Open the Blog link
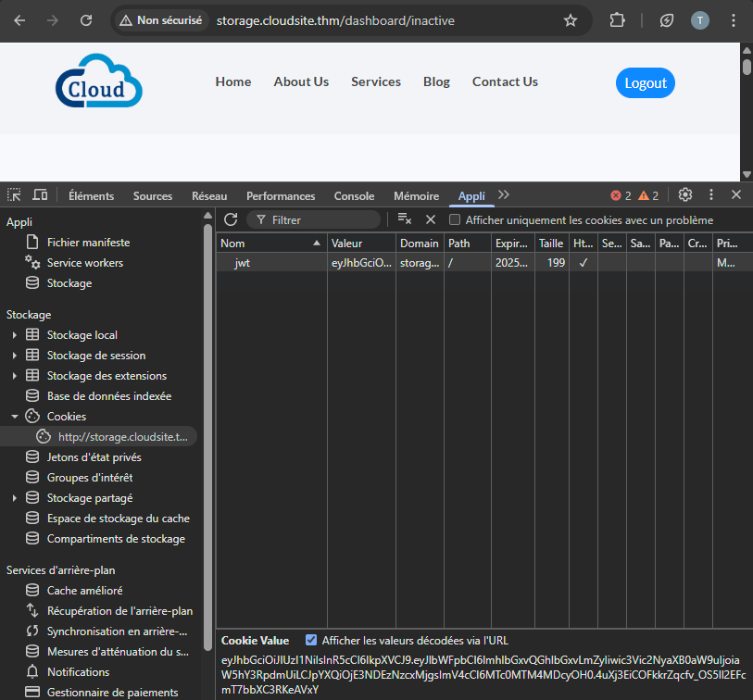 click(436, 81)
